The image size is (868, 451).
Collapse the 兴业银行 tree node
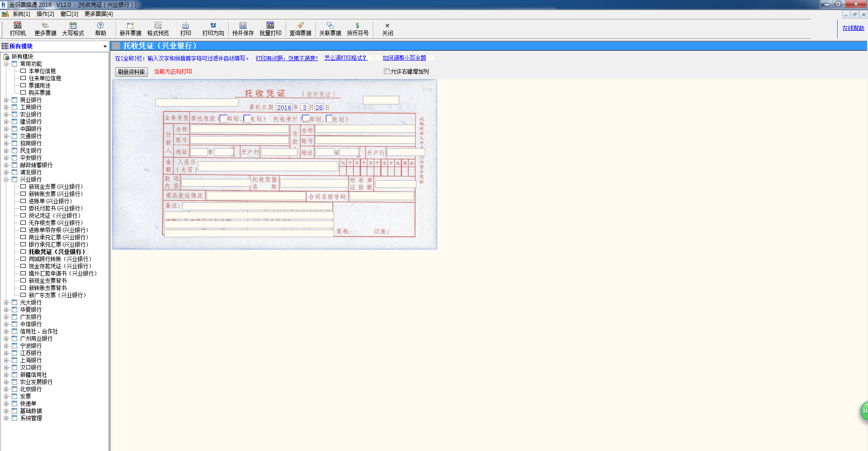[x=6, y=179]
